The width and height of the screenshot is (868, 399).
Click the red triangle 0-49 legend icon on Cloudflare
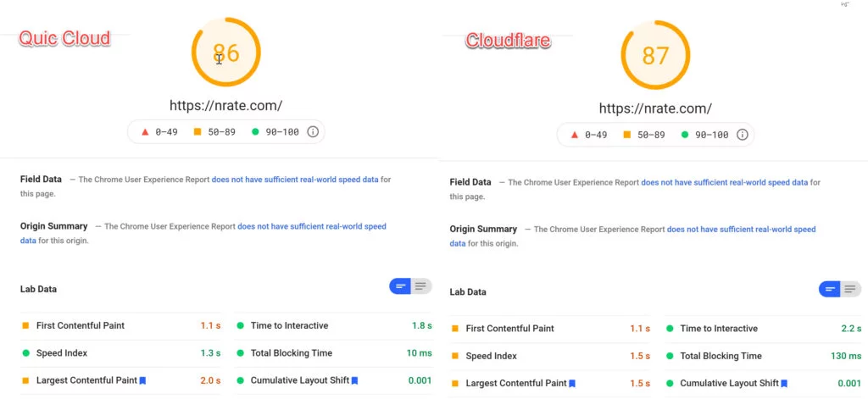[575, 135]
